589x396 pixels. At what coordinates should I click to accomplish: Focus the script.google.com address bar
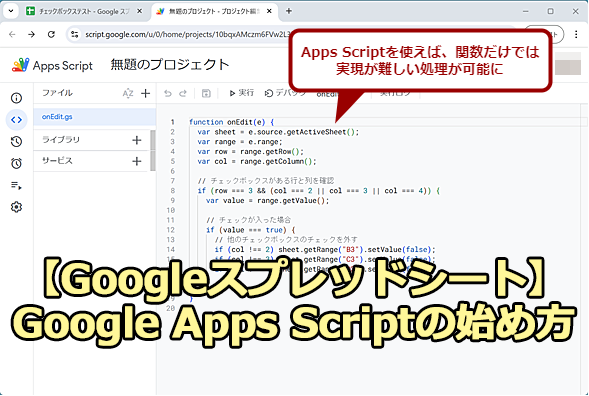pos(188,35)
